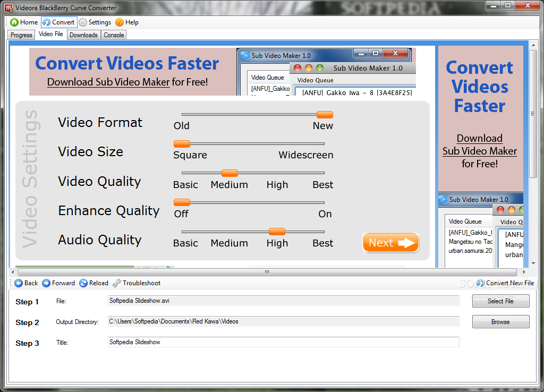544x392 pixels.
Task: Click the Audio Quality slider handle
Action: (277, 232)
